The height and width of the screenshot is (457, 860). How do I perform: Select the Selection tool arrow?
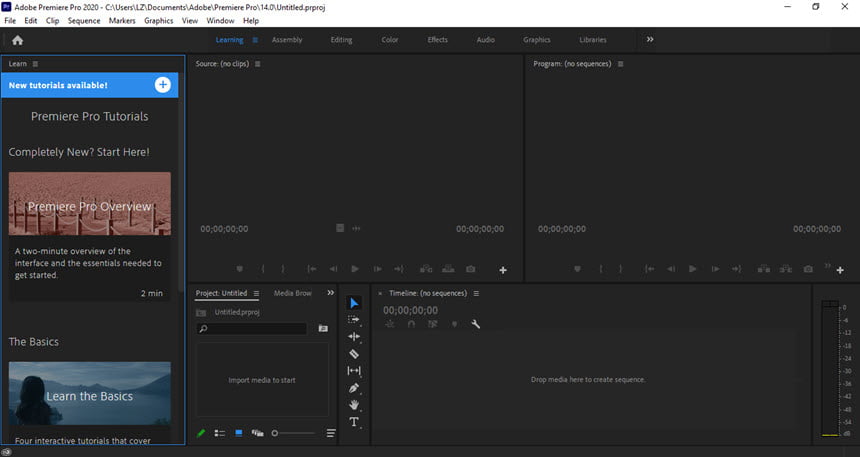click(354, 303)
